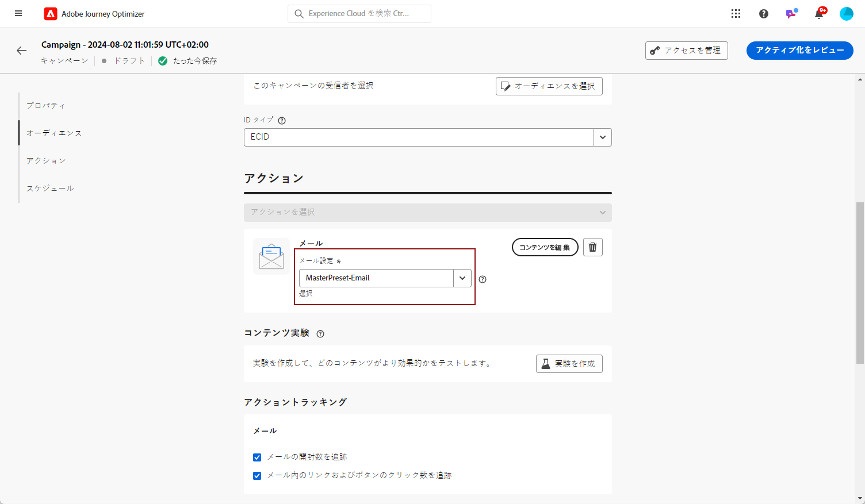Open the app switcher grid
Image resolution: width=865 pixels, height=504 pixels.
tap(736, 14)
